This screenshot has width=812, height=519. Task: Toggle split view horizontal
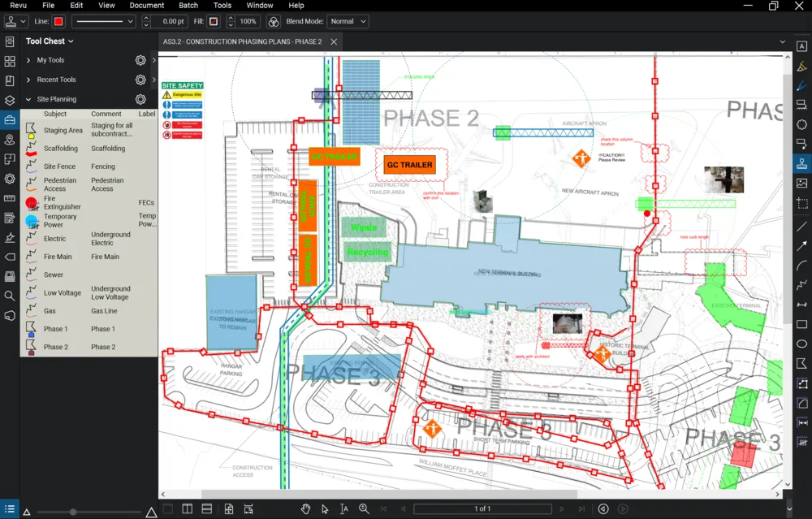[x=206, y=509]
